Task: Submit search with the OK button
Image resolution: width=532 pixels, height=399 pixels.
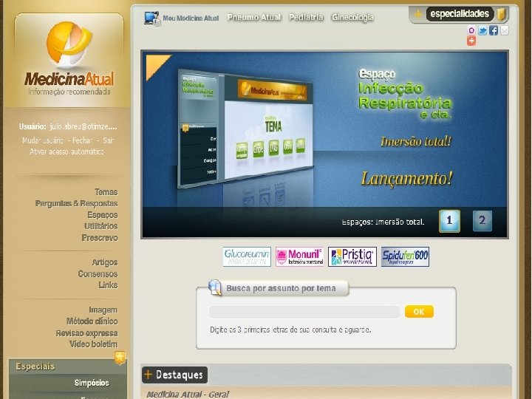Action: (x=419, y=312)
